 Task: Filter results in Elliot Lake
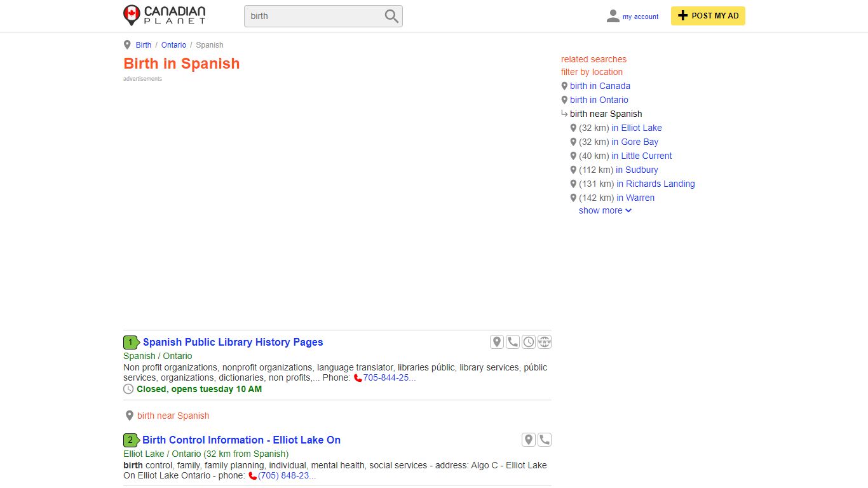point(637,128)
